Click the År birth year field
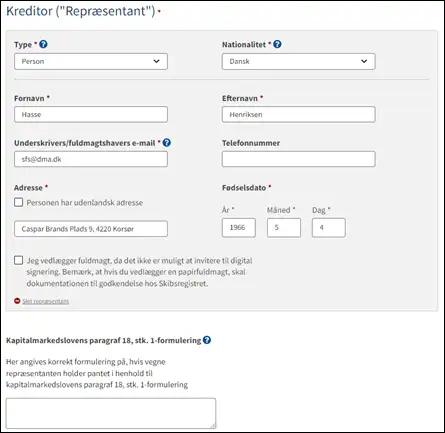 click(x=239, y=228)
